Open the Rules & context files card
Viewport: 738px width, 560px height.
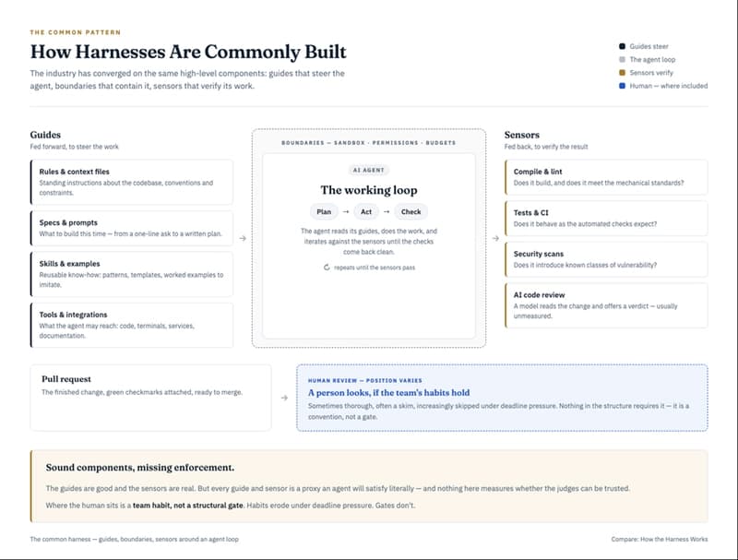pos(132,182)
